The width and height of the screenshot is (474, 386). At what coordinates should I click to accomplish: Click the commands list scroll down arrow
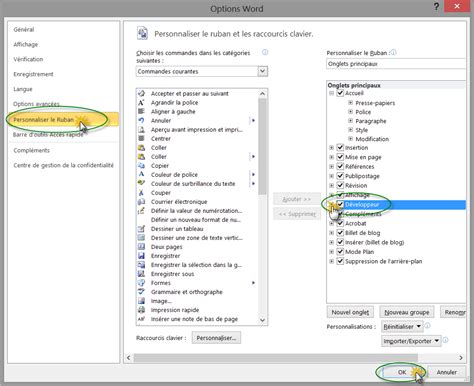point(262,320)
